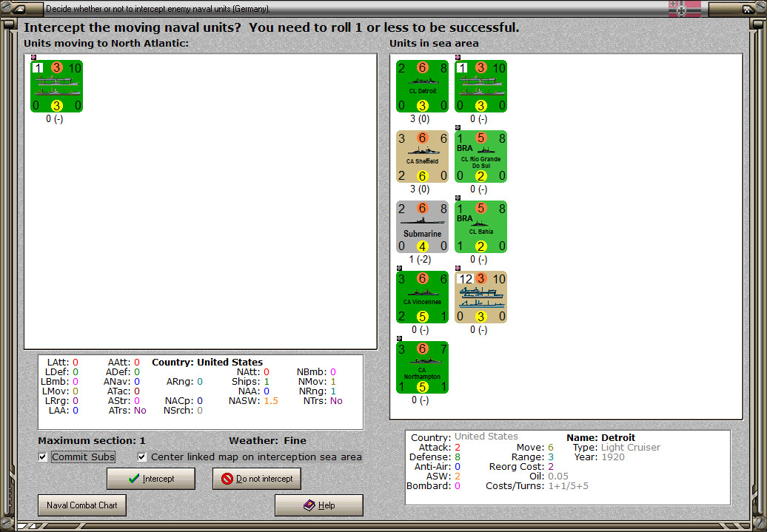Select the convoy unit moving to North Atlantic
The width and height of the screenshot is (767, 532).
[57, 87]
